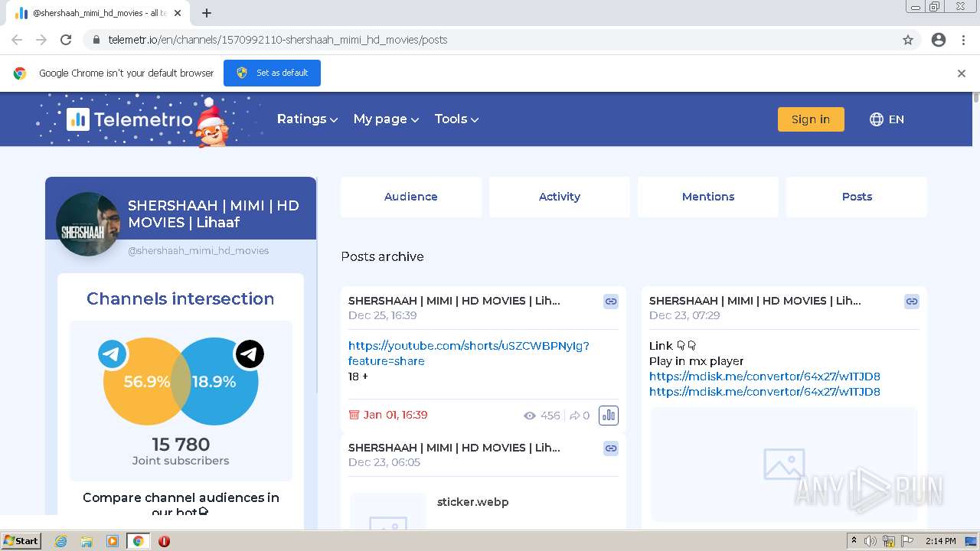980x551 pixels.
Task: Open the Chrome three-dot menu
Action: 964,40
